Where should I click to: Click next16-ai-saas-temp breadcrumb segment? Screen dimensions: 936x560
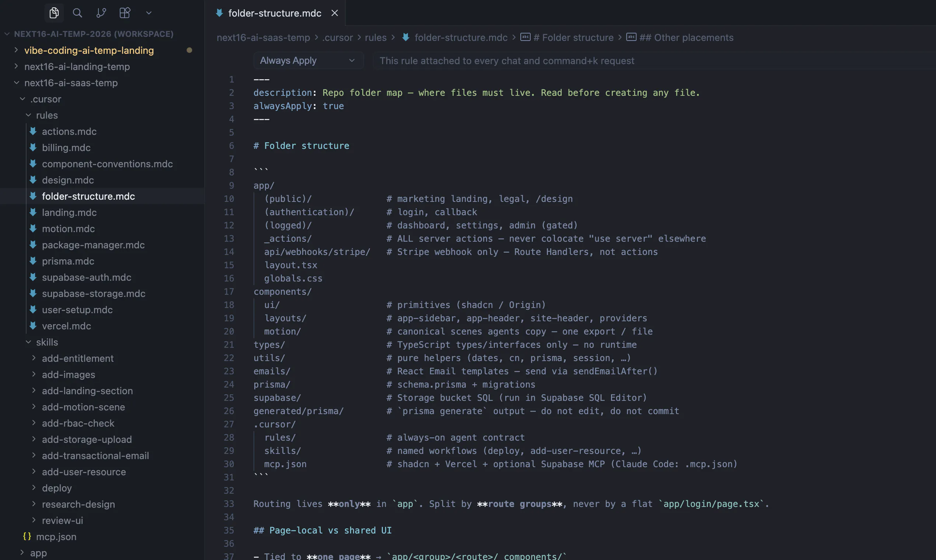coord(263,37)
